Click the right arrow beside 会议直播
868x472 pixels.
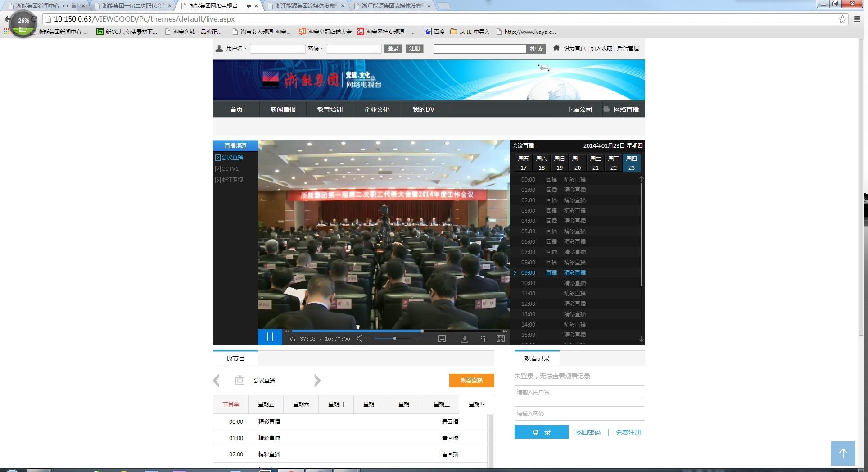click(x=317, y=381)
